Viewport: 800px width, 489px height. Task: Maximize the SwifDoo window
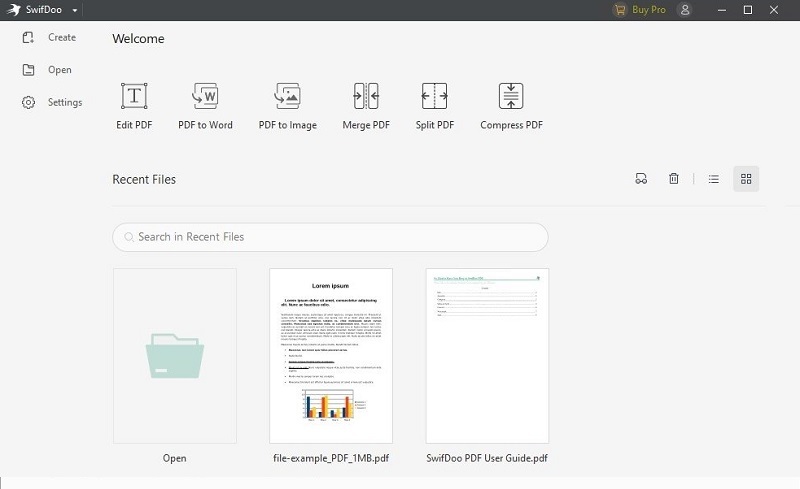(748, 10)
